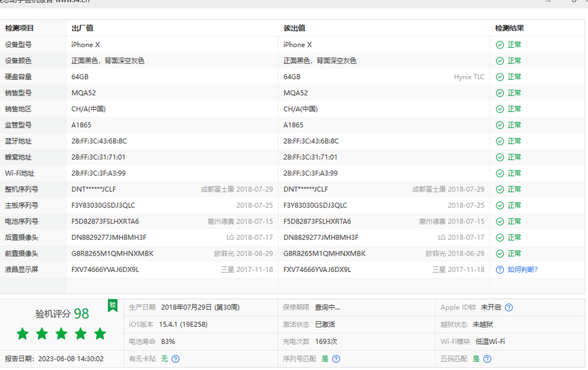The height and width of the screenshot is (370, 588).
Task: Click the 检测项目 column header
Action: 20,28
